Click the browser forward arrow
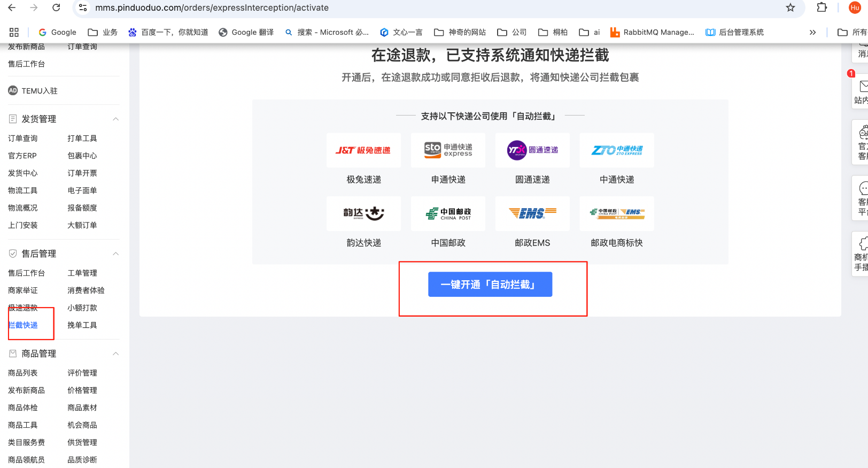Viewport: 868px width, 468px height. pos(34,7)
